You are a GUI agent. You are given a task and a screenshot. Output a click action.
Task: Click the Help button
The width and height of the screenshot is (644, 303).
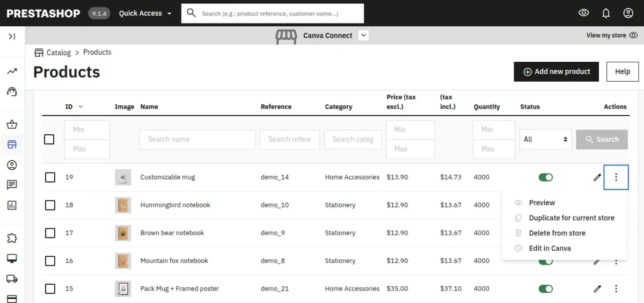click(623, 71)
